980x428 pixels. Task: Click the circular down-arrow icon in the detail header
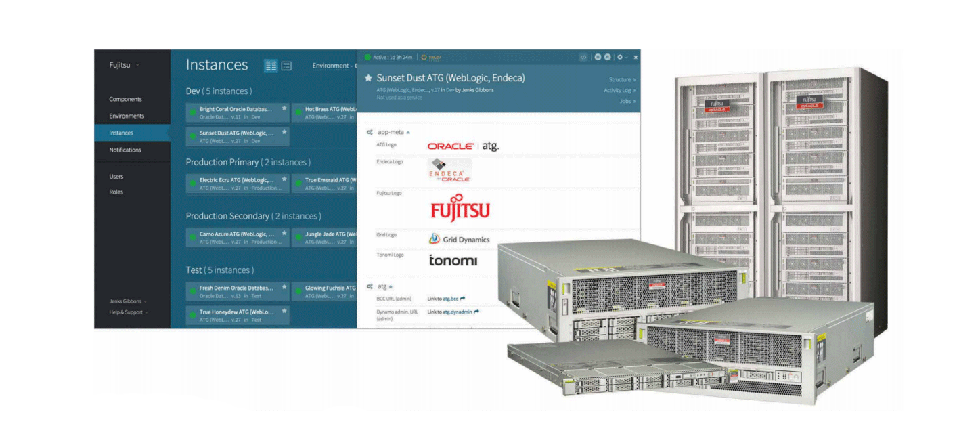point(598,57)
